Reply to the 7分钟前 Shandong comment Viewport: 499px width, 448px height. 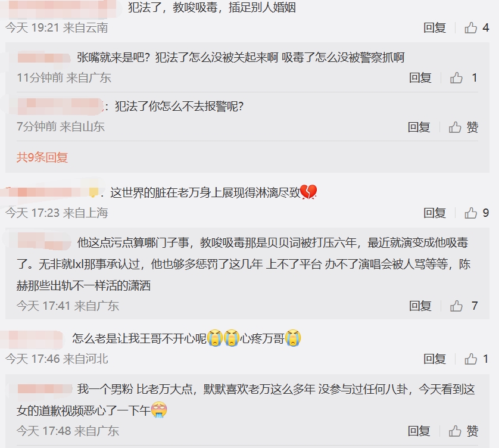419,127
